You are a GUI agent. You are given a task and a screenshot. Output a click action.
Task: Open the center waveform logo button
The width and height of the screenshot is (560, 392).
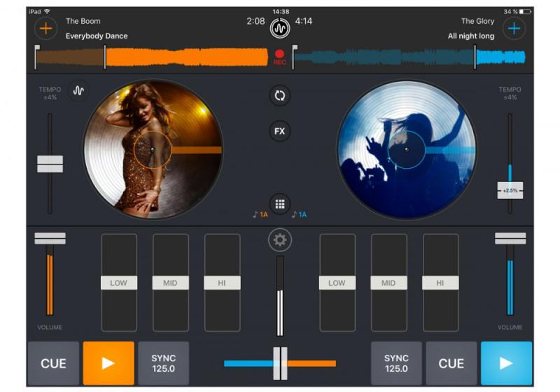[x=280, y=29]
